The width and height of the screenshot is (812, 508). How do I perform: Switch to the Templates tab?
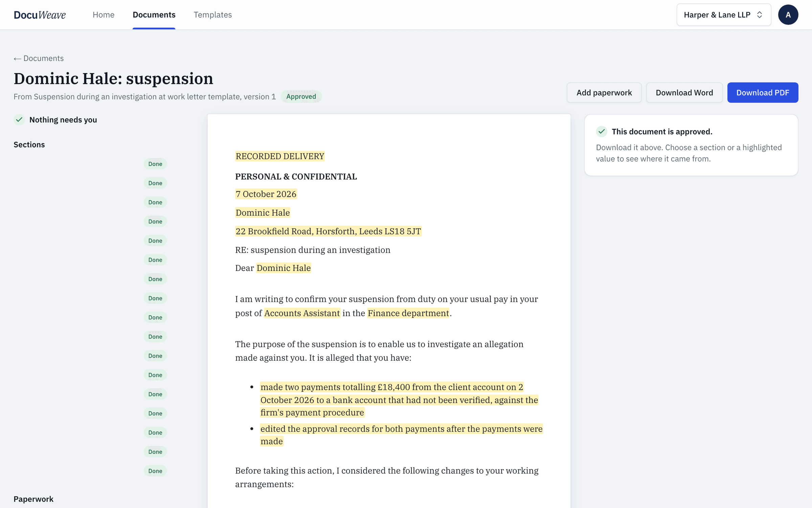point(213,15)
